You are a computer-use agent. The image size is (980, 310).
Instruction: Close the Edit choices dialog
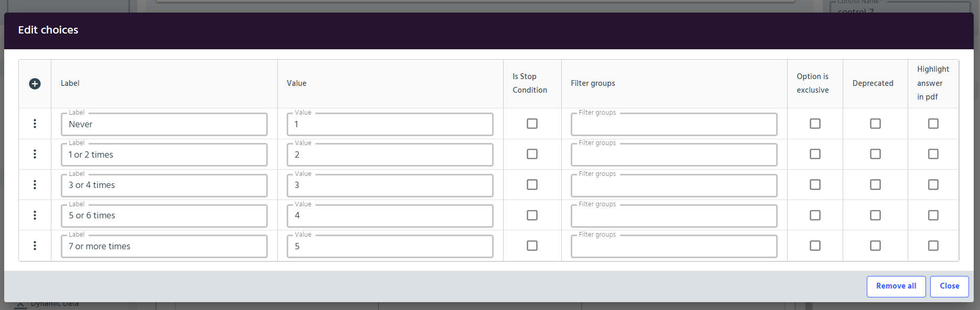coord(950,286)
